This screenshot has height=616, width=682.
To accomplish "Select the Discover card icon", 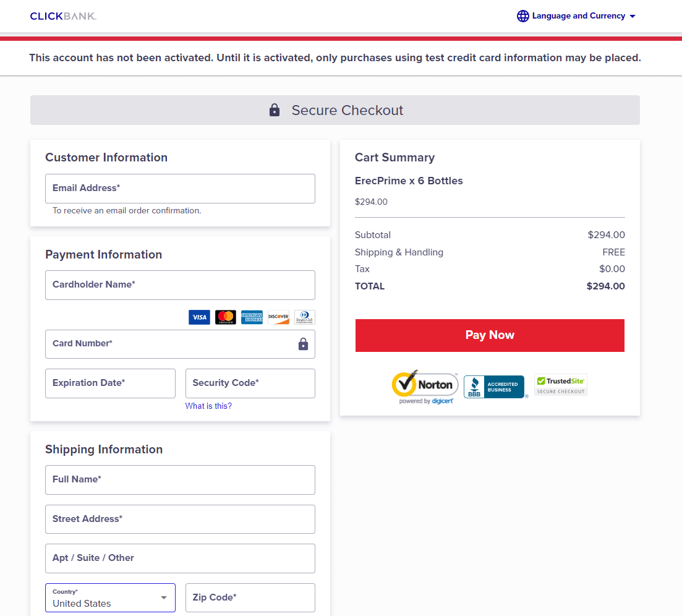I will click(x=278, y=317).
